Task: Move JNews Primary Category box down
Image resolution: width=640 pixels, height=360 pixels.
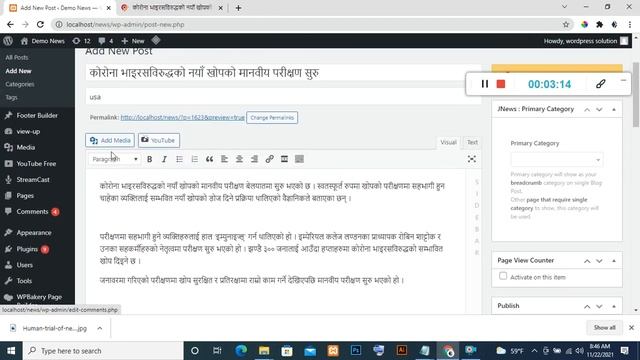Action: tap(599, 109)
